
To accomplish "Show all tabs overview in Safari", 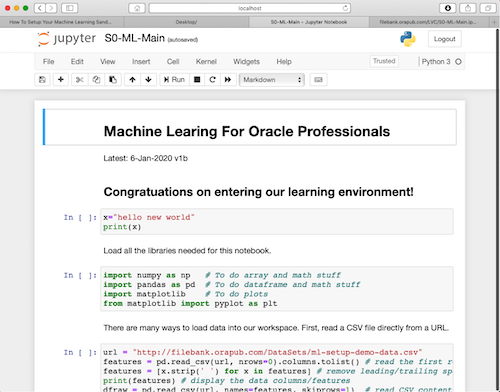I will pyautogui.click(x=488, y=8).
